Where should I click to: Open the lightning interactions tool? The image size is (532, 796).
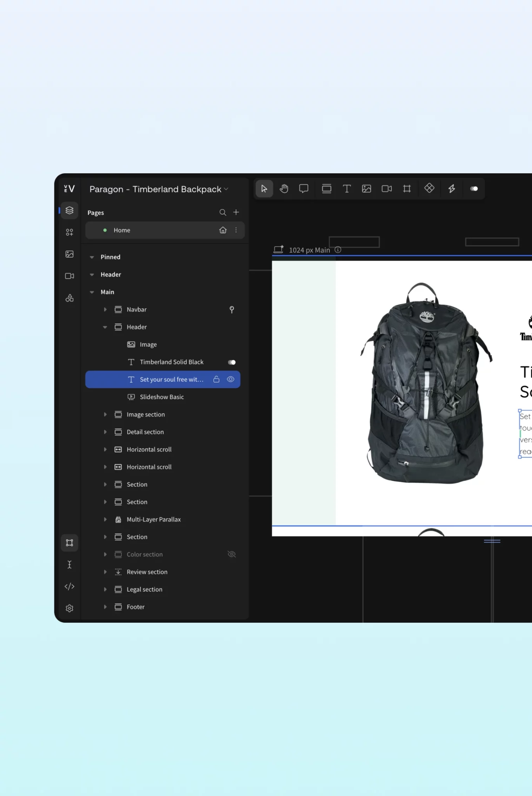point(452,189)
